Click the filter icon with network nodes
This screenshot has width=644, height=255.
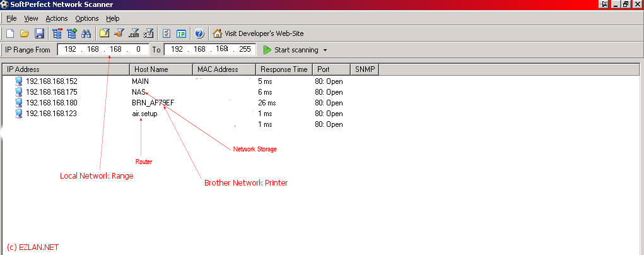coord(148,33)
